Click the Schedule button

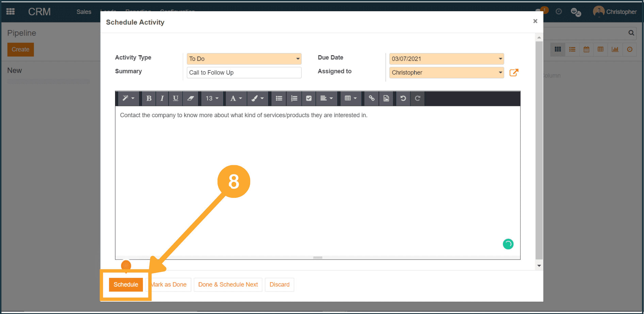(126, 285)
